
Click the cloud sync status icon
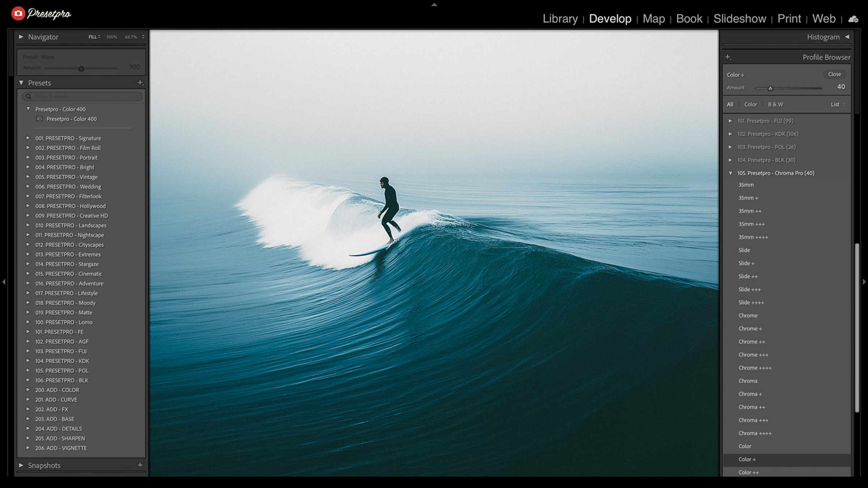tap(853, 19)
